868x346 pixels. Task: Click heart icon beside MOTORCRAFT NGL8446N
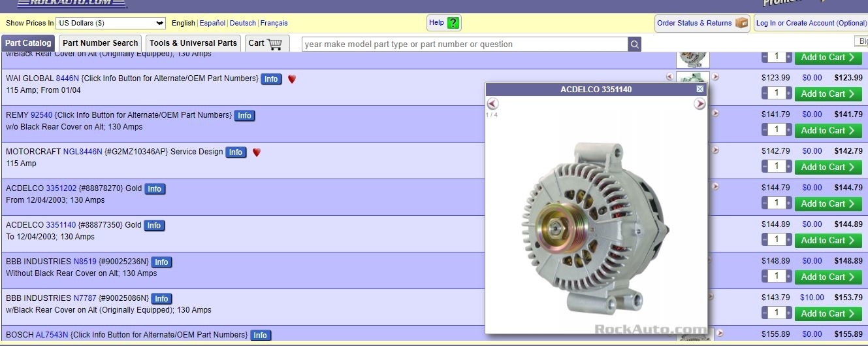pyautogui.click(x=257, y=152)
